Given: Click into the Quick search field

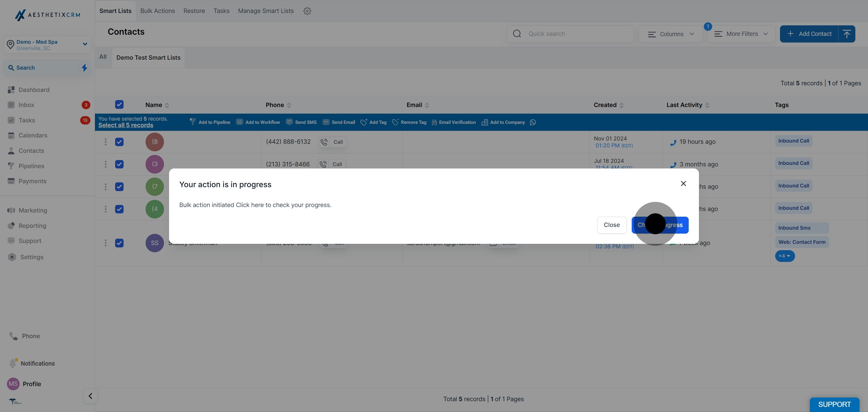Looking at the screenshot, I should click(576, 34).
